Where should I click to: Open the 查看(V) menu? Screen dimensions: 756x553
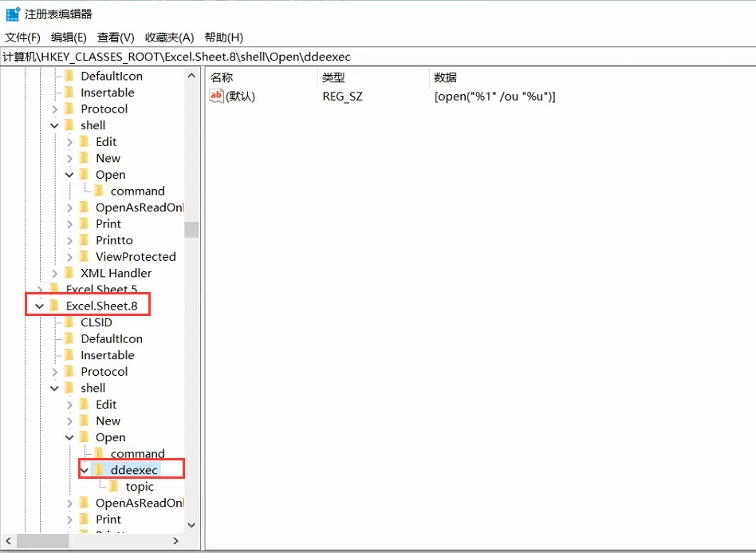[x=116, y=38]
